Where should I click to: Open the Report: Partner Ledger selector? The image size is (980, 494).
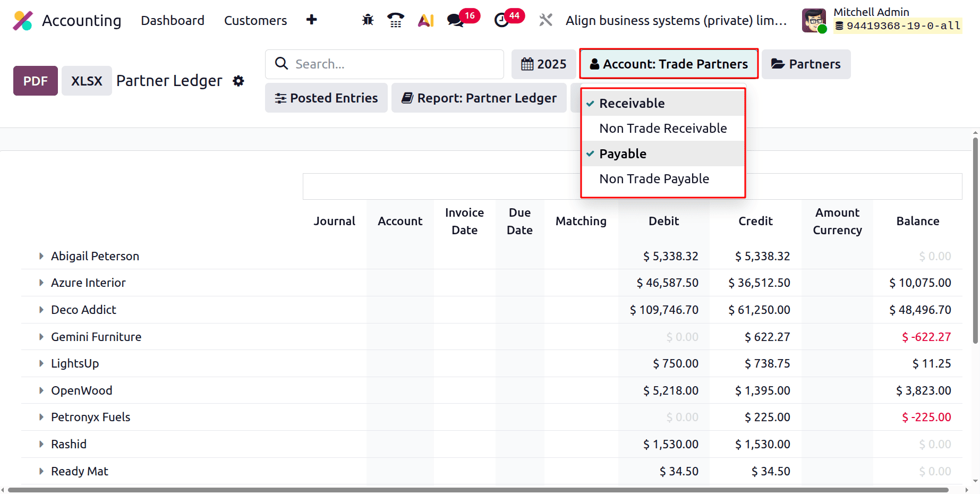tap(479, 98)
